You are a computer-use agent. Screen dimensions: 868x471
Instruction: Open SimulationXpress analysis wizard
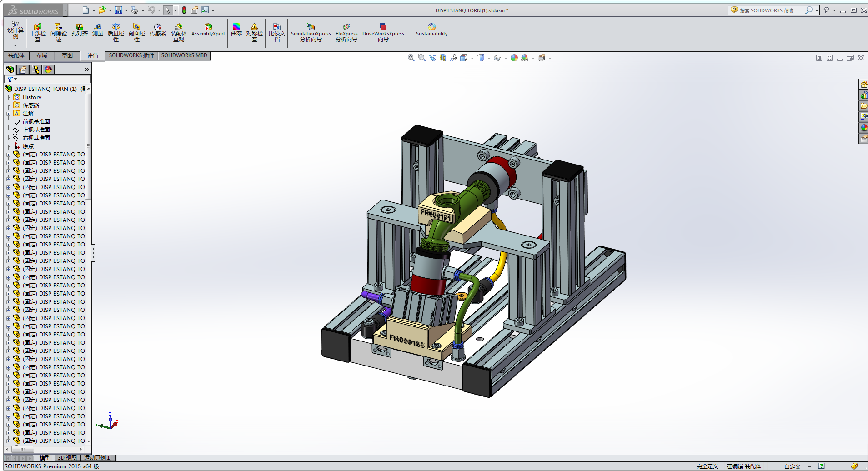click(x=311, y=33)
